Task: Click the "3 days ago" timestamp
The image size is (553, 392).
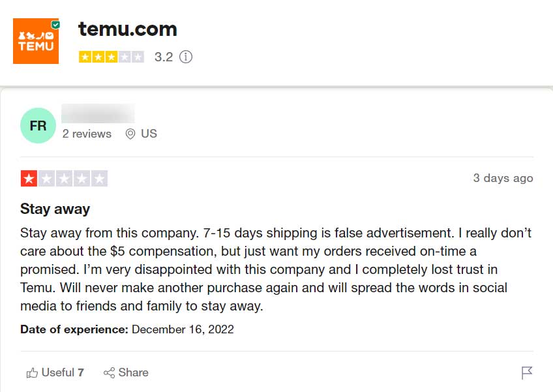Action: tap(503, 178)
